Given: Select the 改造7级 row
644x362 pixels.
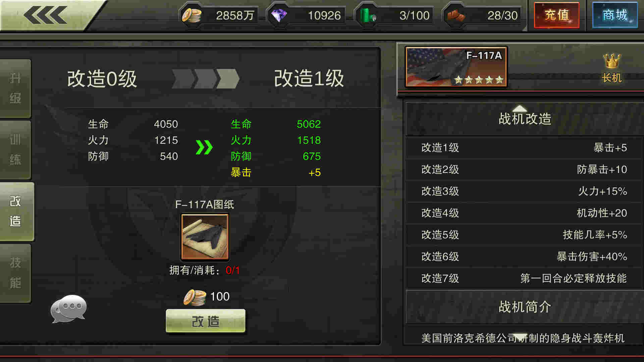Looking at the screenshot, I should pos(524,278).
